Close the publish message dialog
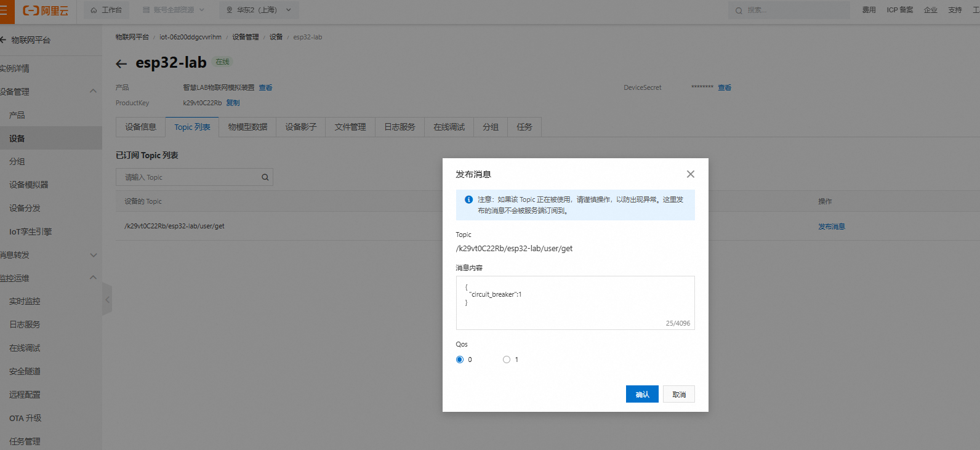Viewport: 980px width, 450px height. (690, 174)
